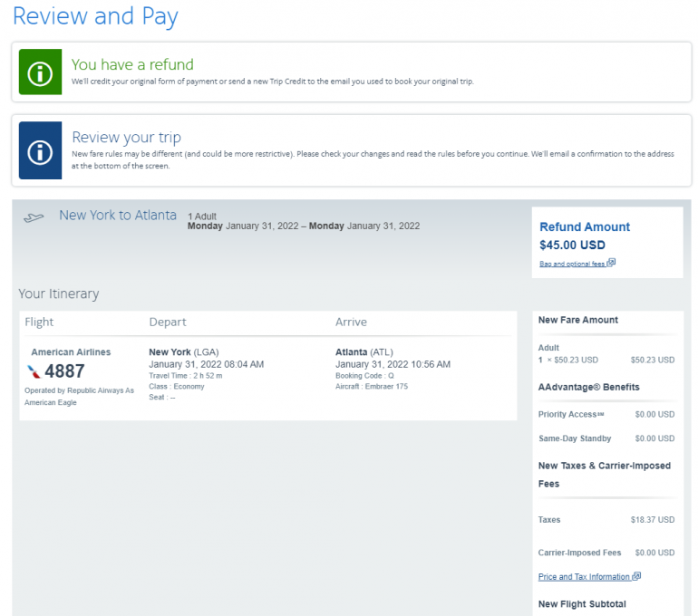This screenshot has width=698, height=616.
Task: Click the Review and Pay page heading
Action: [95, 16]
